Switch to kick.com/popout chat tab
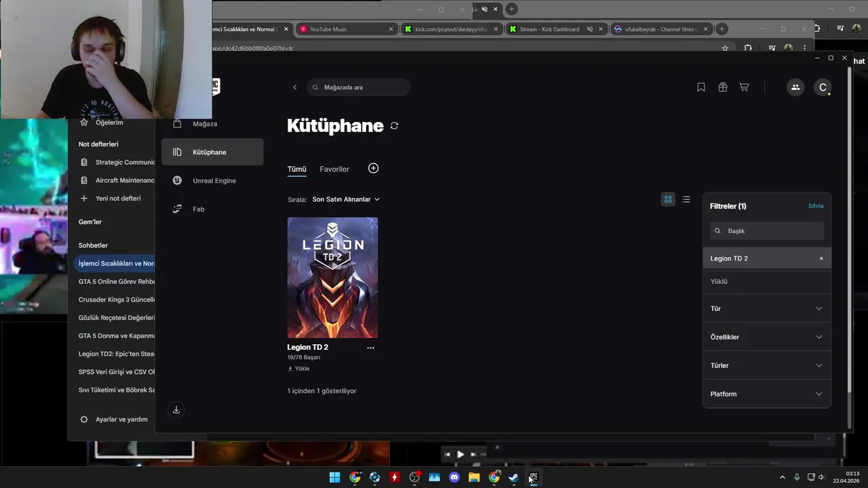The height and width of the screenshot is (488, 868). point(451,29)
